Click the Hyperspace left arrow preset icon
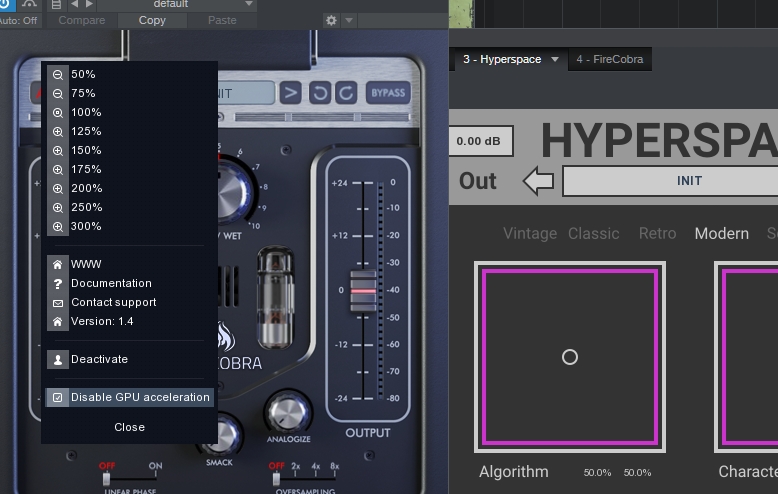Screen dimensions: 778x494 tap(538, 181)
